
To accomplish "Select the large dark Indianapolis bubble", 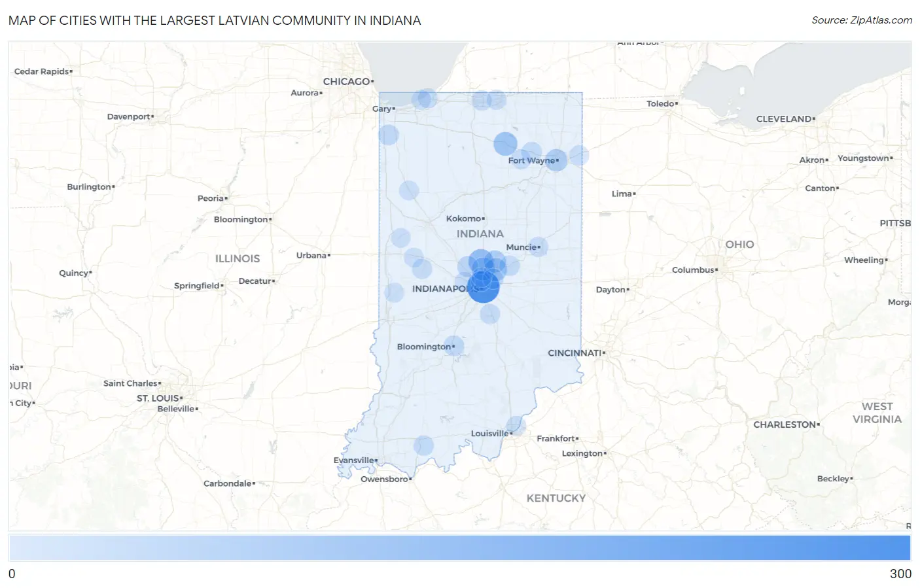I will (x=484, y=287).
